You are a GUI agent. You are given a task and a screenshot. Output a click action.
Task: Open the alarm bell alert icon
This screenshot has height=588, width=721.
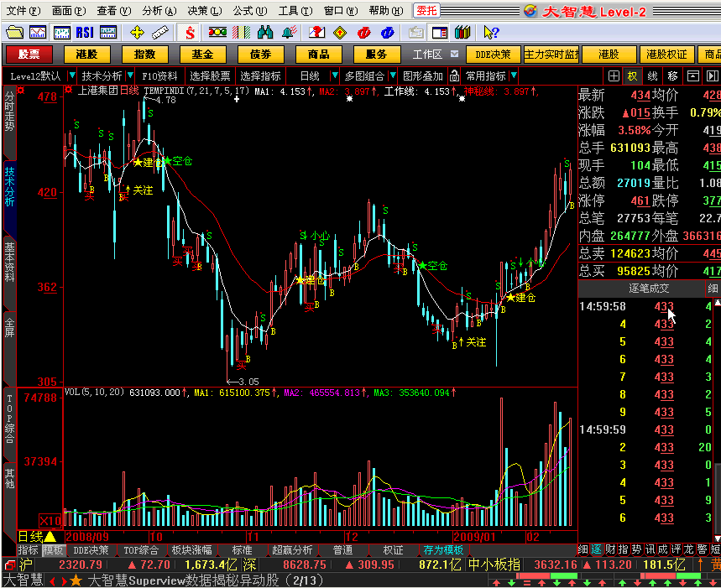290,33
